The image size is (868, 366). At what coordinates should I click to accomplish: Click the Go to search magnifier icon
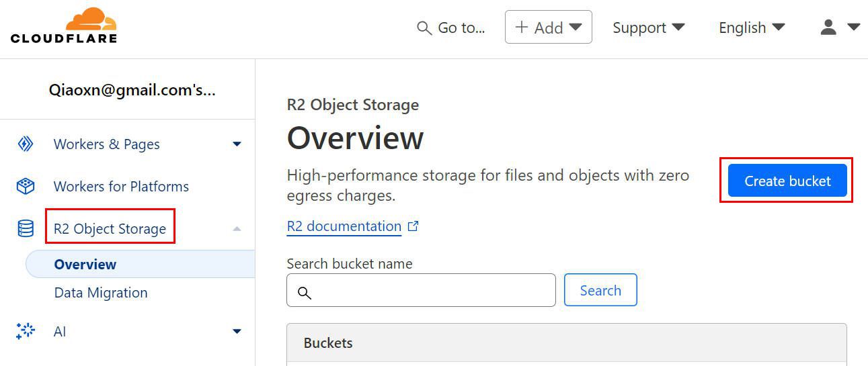pos(424,28)
